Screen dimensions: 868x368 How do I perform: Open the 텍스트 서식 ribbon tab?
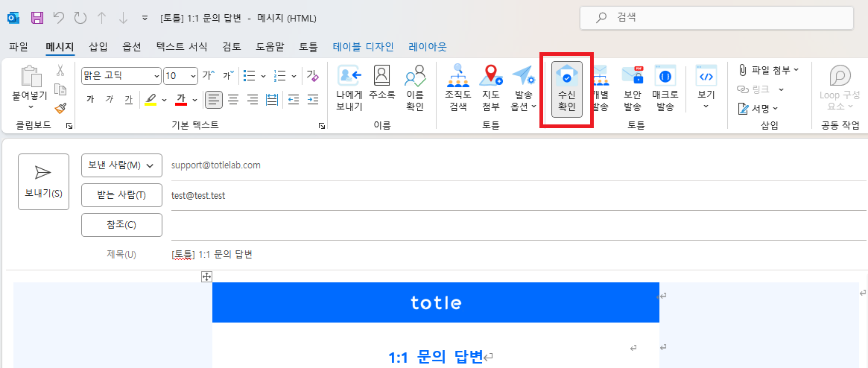tap(181, 46)
